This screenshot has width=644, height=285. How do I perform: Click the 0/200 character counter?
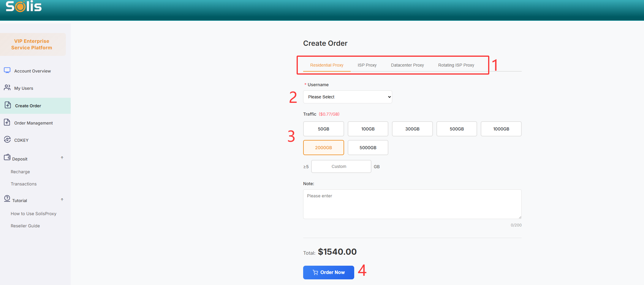point(516,225)
